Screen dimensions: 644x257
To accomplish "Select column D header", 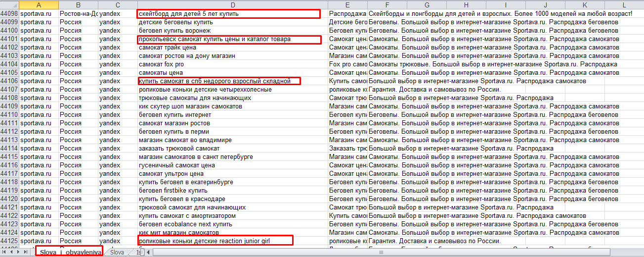I will (232, 5).
